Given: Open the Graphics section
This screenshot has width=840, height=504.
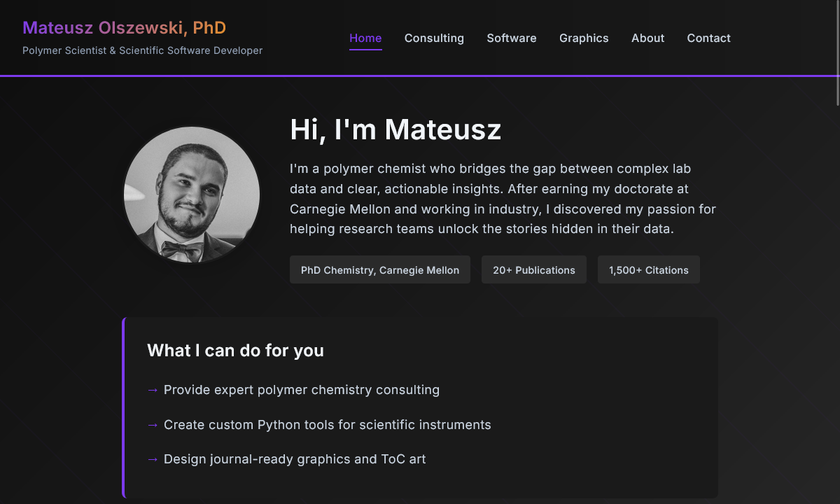Looking at the screenshot, I should click(584, 38).
